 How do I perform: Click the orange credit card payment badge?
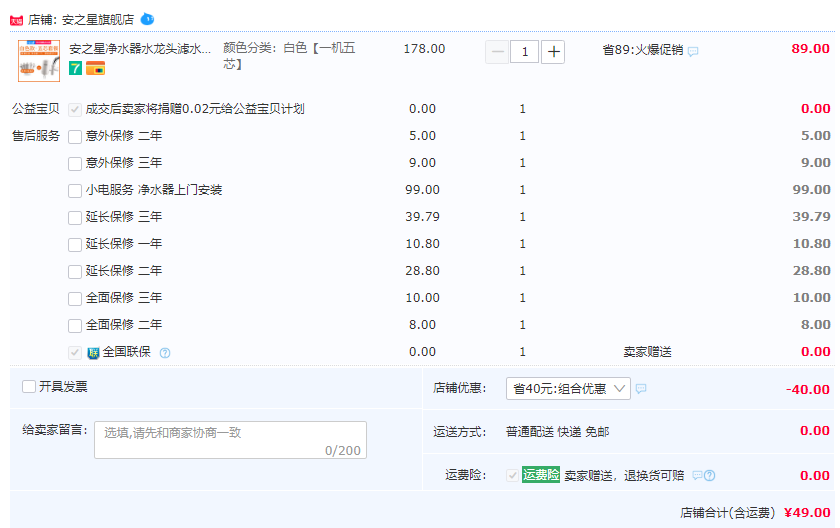[x=95, y=68]
